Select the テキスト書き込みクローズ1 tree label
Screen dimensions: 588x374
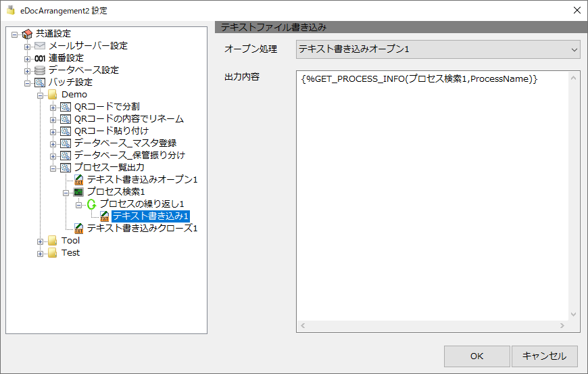pyautogui.click(x=143, y=228)
